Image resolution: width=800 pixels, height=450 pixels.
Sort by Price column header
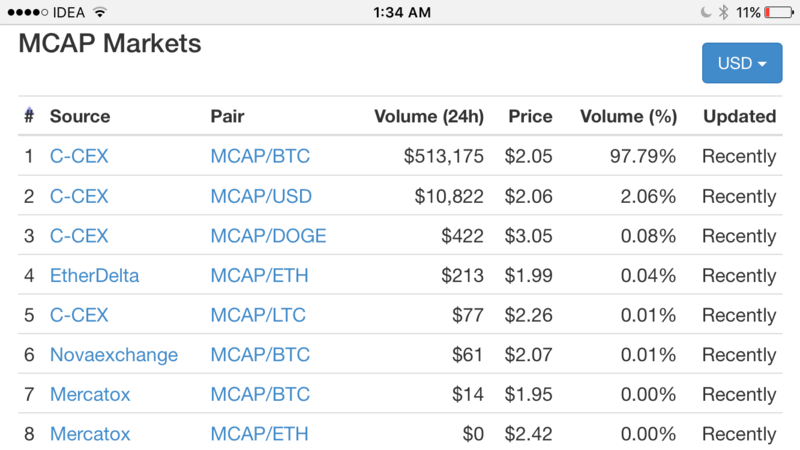coord(529,116)
